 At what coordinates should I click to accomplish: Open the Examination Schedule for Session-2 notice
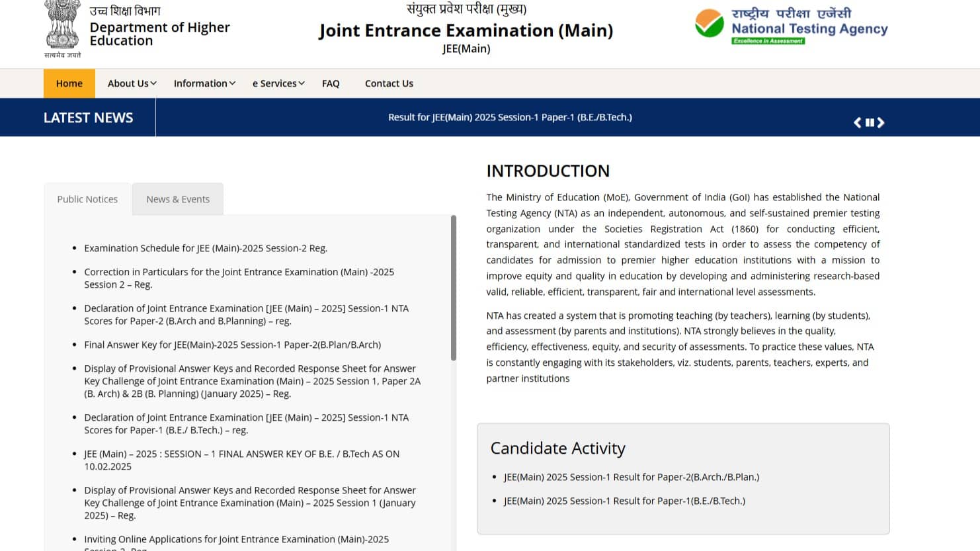[206, 248]
